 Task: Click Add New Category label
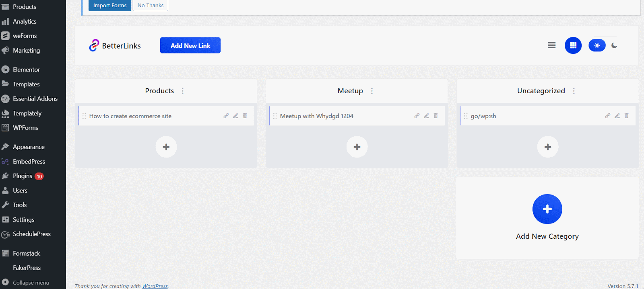tap(547, 236)
